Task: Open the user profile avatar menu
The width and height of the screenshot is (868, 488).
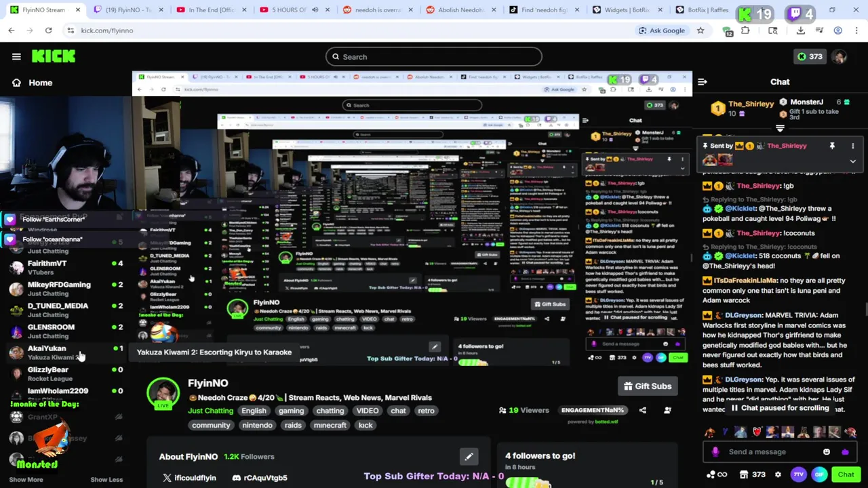Action: [x=840, y=57]
